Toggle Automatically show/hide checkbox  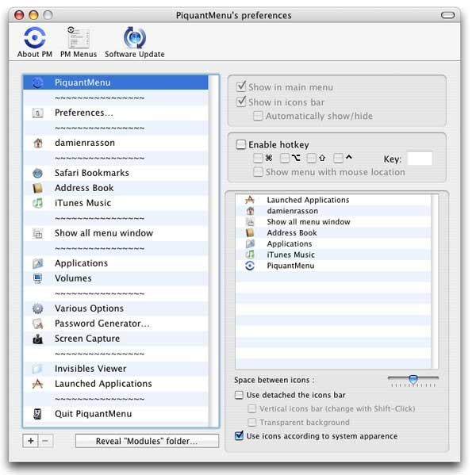click(x=258, y=116)
